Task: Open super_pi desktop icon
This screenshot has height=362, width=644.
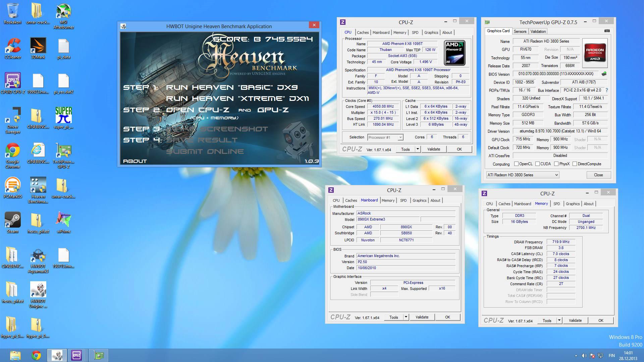Action: [63, 118]
